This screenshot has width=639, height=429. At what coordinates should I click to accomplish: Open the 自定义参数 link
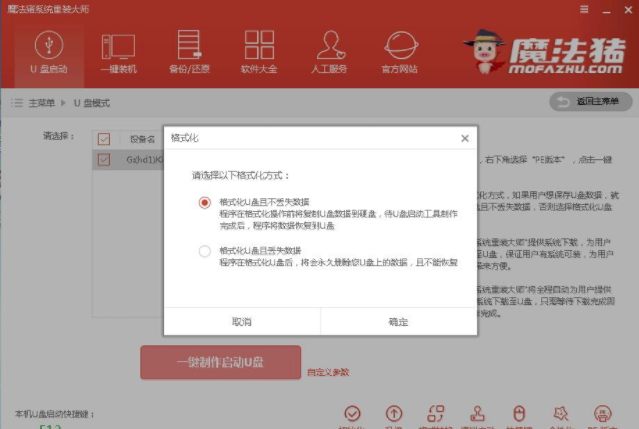[328, 372]
